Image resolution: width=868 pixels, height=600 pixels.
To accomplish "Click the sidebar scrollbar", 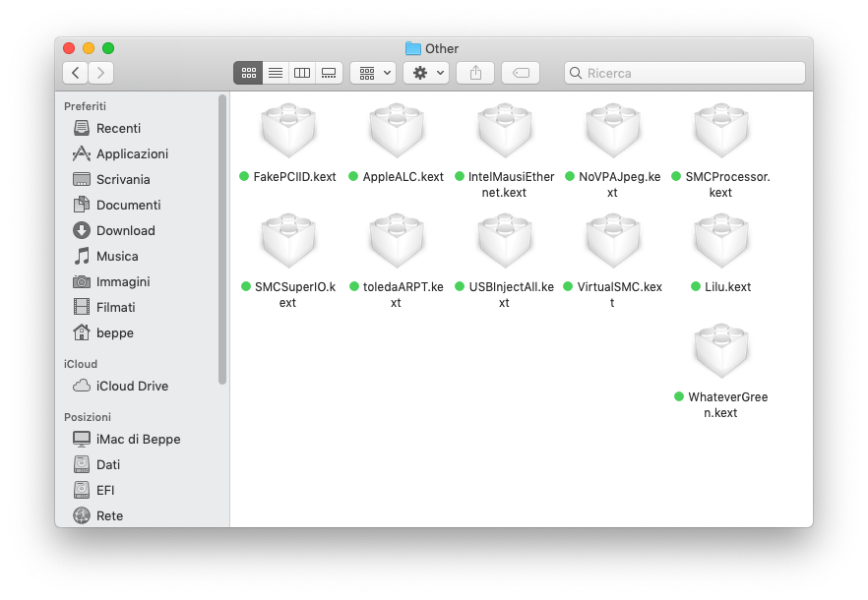I will [x=222, y=239].
